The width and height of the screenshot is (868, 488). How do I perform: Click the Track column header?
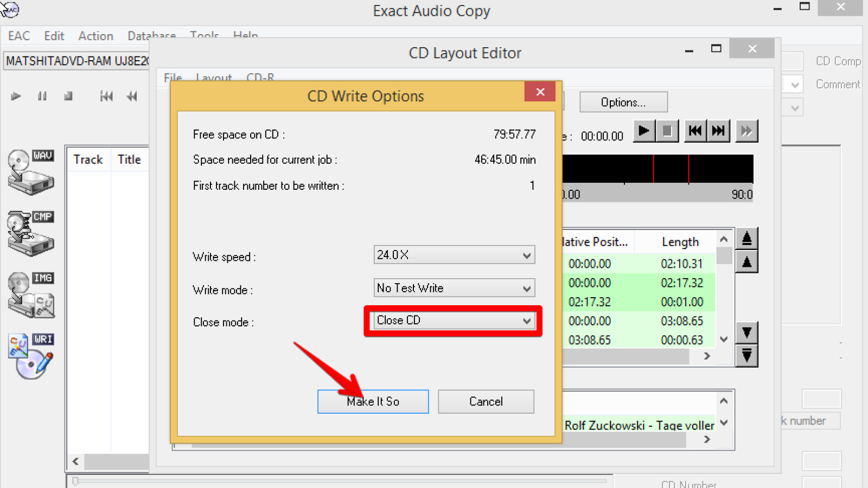[x=88, y=159]
